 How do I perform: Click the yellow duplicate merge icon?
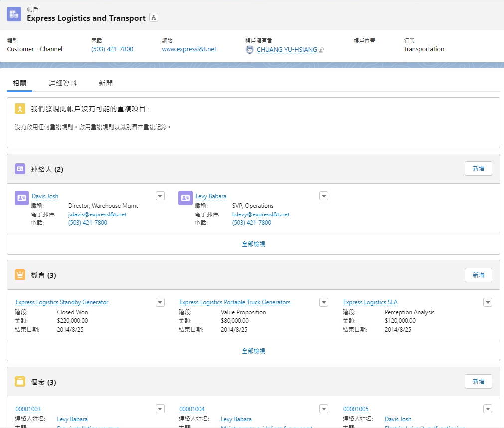20,109
